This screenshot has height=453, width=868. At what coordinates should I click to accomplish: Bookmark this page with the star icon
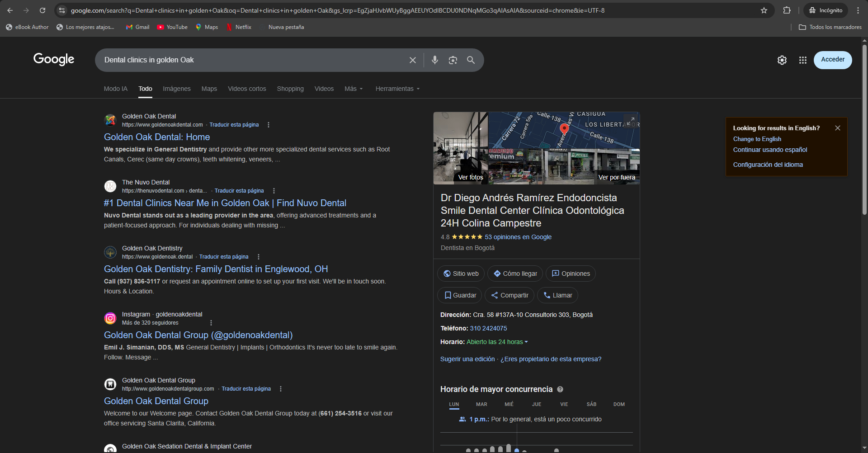click(764, 10)
